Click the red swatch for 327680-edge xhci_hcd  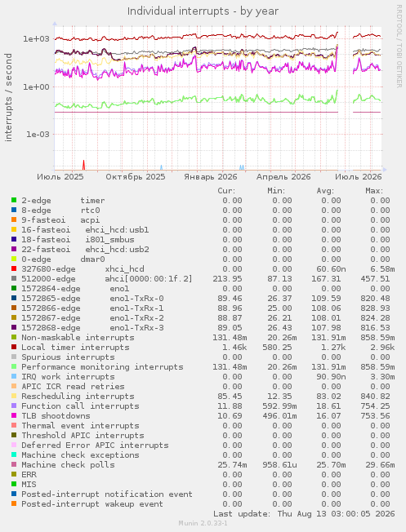point(14,268)
